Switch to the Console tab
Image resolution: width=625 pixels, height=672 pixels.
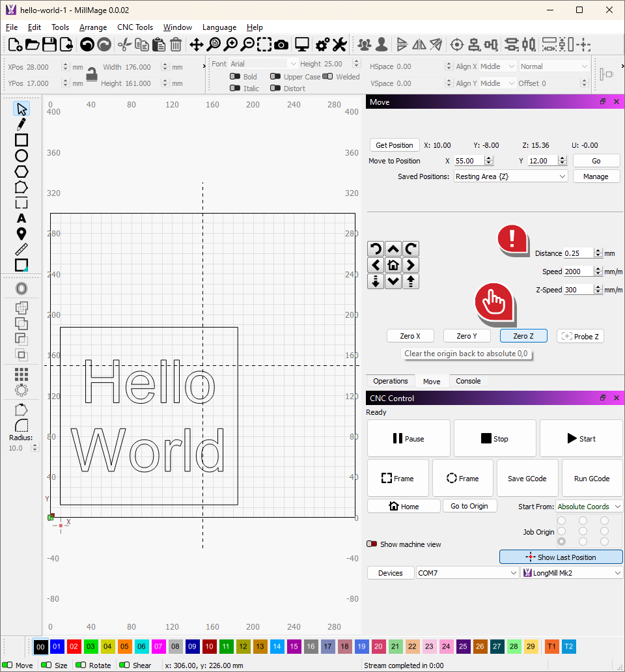[x=468, y=382]
